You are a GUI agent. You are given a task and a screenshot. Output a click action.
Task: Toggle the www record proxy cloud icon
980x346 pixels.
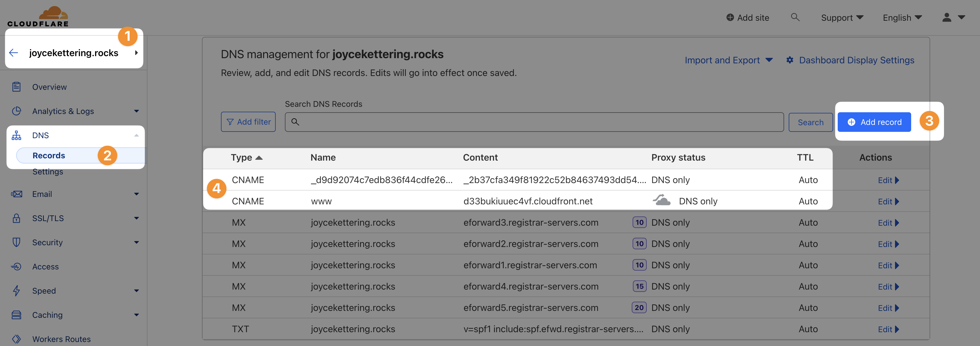662,200
